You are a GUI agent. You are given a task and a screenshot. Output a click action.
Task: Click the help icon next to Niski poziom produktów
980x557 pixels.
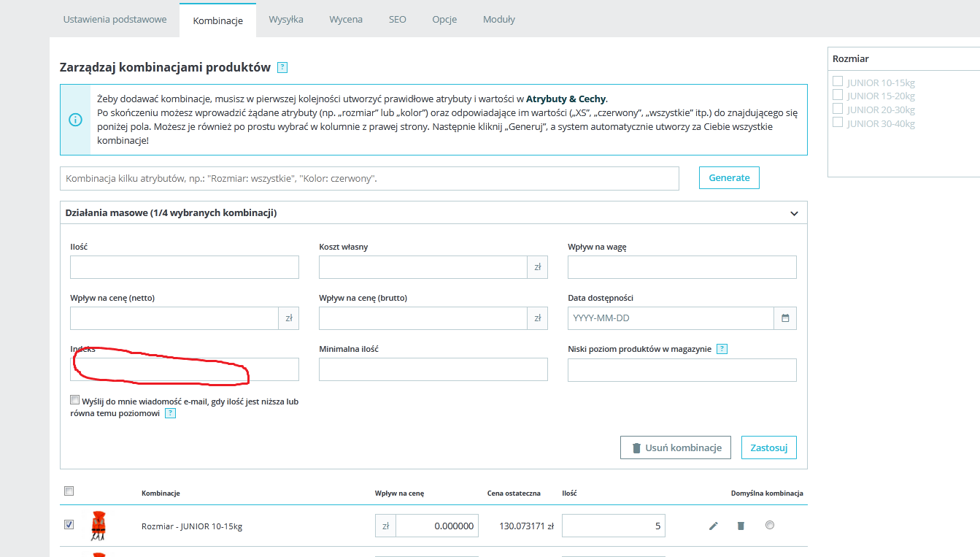click(x=722, y=349)
